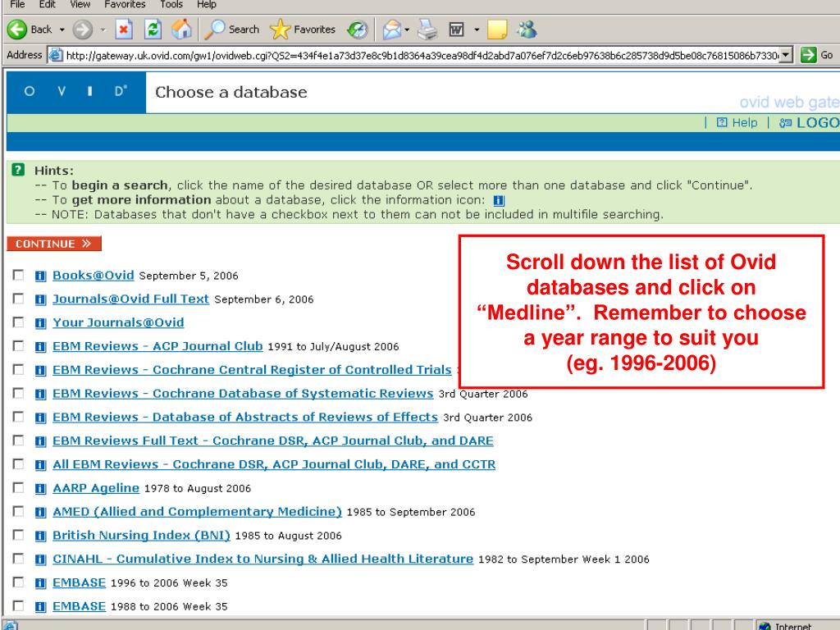The width and height of the screenshot is (840, 630).
Task: Click the green Go arrow button
Action: click(x=808, y=55)
